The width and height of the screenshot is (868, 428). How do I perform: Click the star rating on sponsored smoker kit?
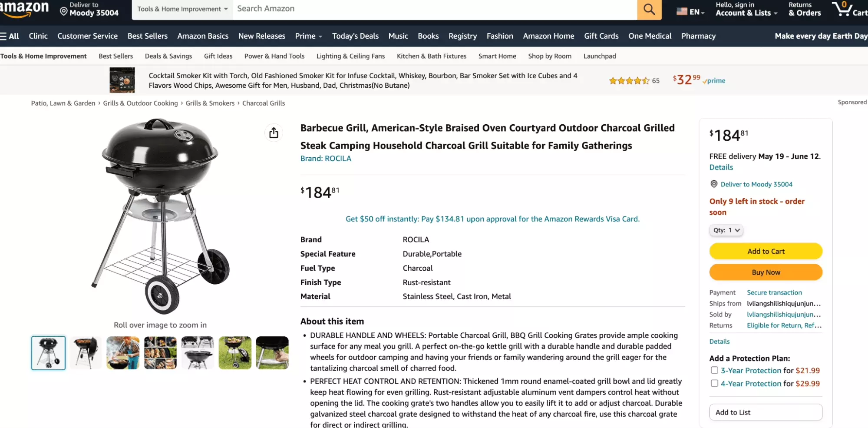[629, 81]
